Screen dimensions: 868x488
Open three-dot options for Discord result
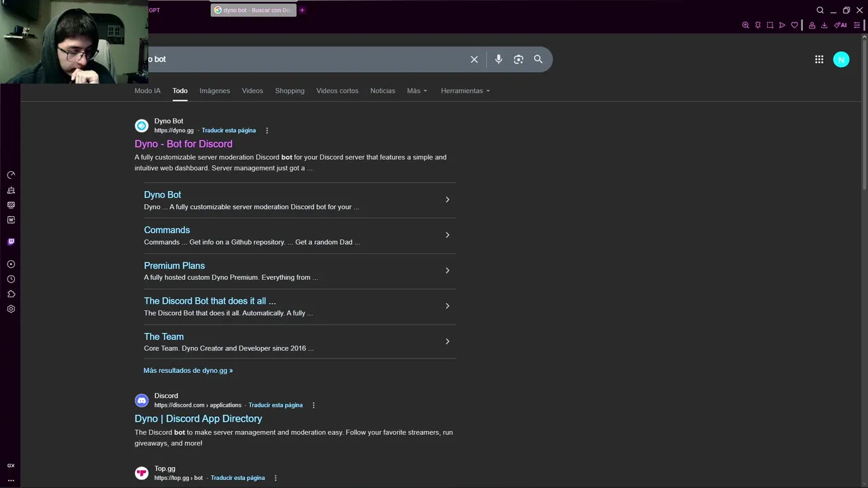click(313, 405)
